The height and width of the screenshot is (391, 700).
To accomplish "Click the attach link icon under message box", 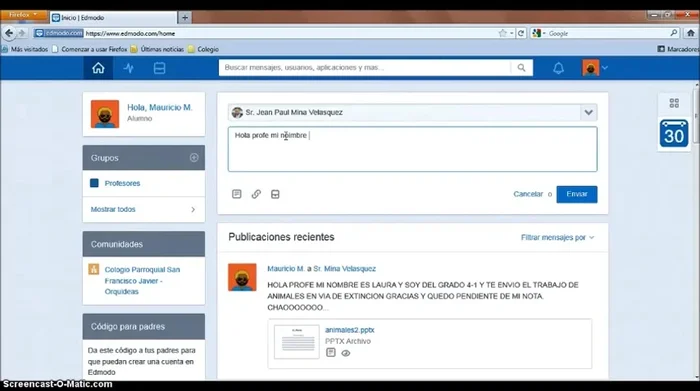I will [256, 194].
